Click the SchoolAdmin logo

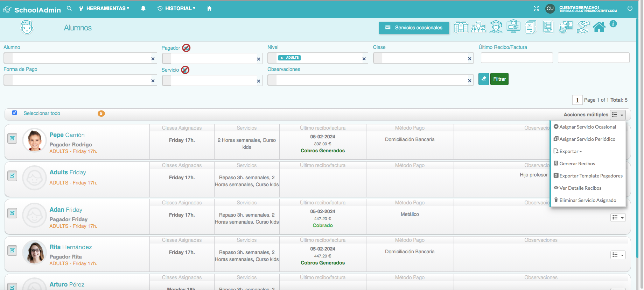point(32,10)
